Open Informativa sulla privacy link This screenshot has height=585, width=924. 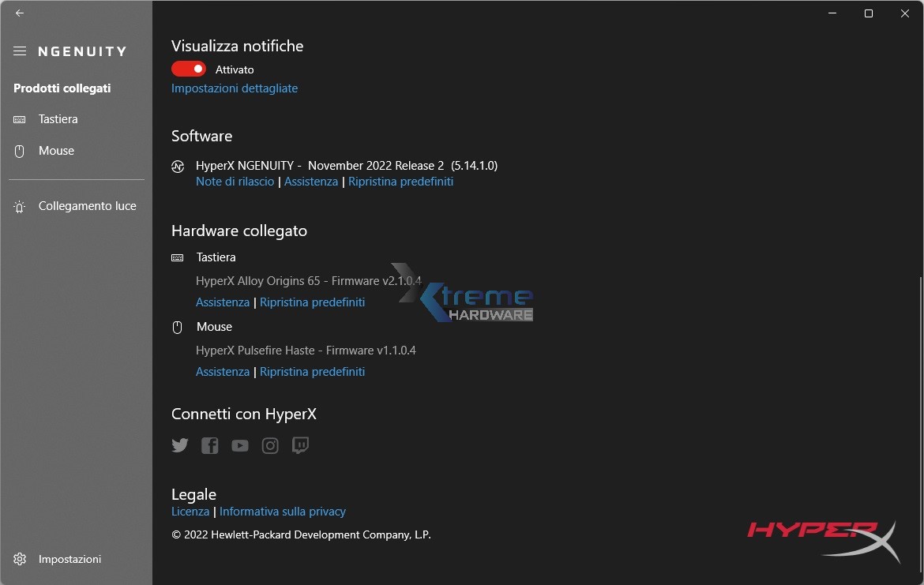(x=283, y=512)
